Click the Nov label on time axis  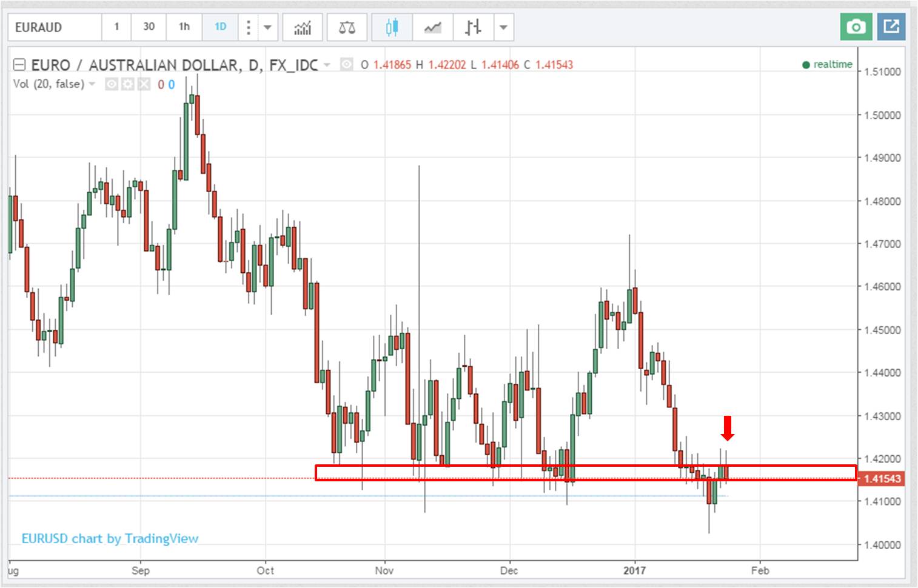coord(384,570)
